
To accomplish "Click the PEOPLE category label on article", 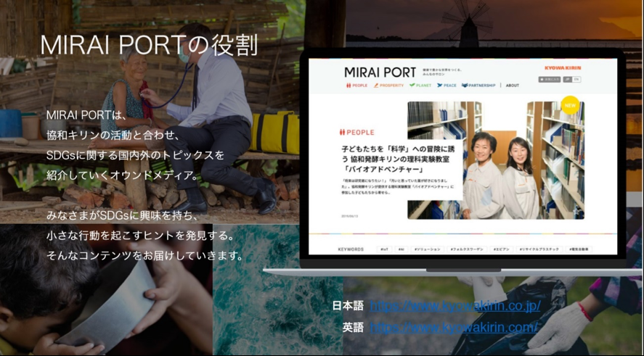I will click(357, 133).
